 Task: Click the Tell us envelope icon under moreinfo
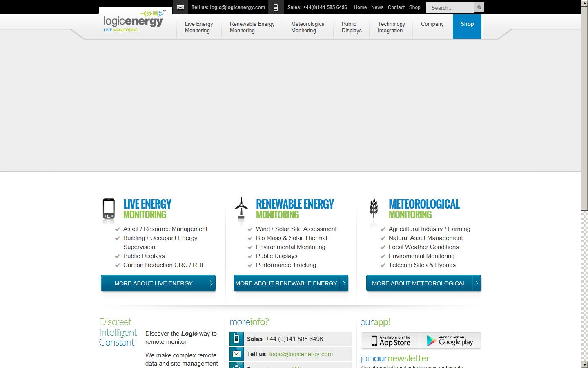pyautogui.click(x=237, y=354)
